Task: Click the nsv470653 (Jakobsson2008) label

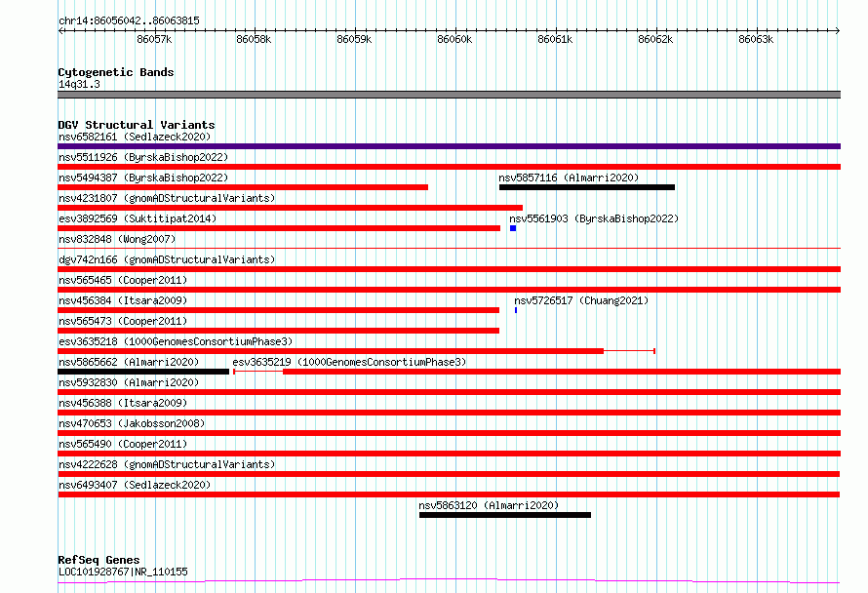Action: pos(132,423)
